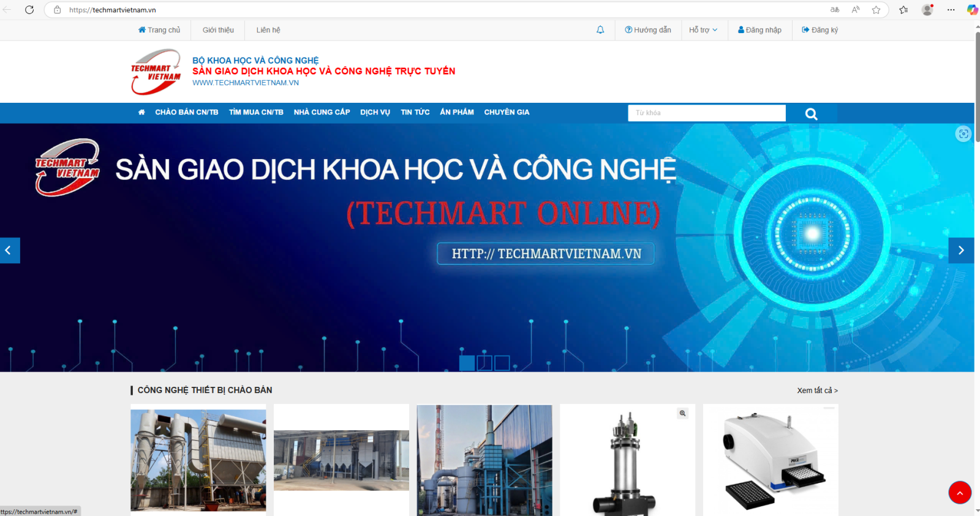
Task: Open the browser Favorites list icon
Action: (903, 10)
